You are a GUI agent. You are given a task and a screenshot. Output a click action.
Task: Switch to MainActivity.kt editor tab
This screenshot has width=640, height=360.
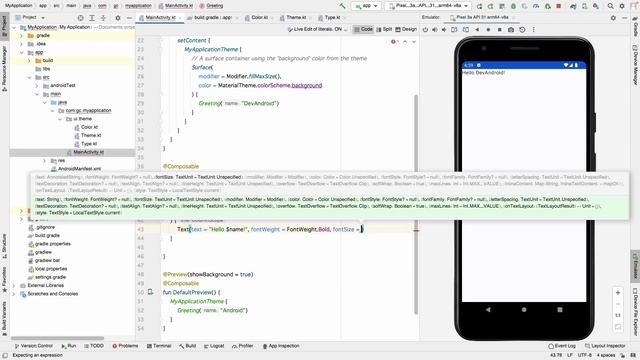(x=160, y=18)
